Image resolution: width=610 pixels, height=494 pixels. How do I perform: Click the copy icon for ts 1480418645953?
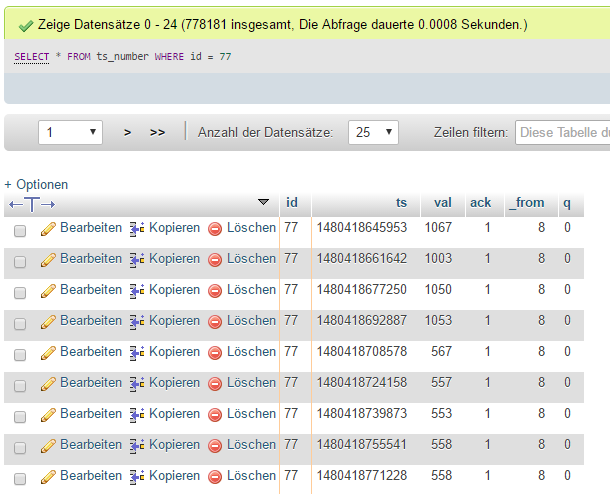point(137,229)
